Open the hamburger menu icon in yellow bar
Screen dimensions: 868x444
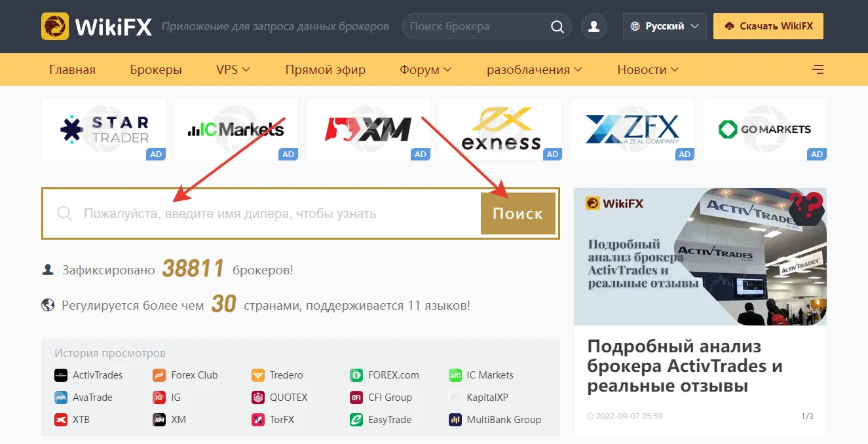tap(818, 69)
